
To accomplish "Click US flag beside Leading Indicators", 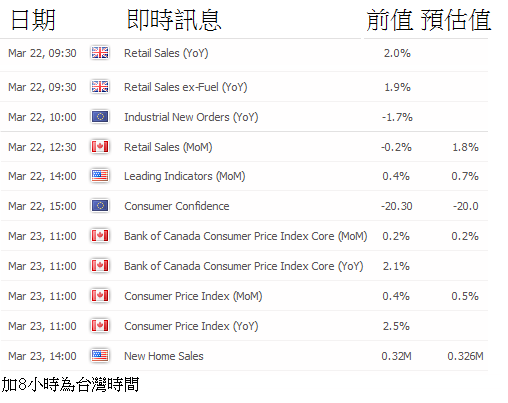I will [100, 176].
